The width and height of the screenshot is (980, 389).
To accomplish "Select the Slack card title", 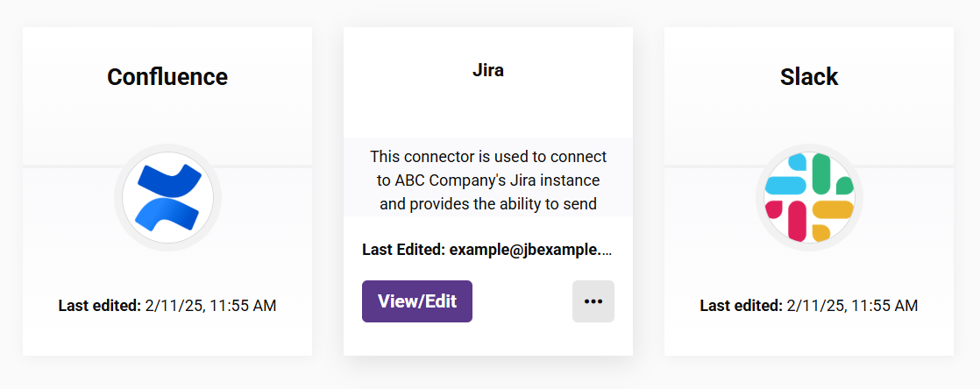I will (809, 77).
